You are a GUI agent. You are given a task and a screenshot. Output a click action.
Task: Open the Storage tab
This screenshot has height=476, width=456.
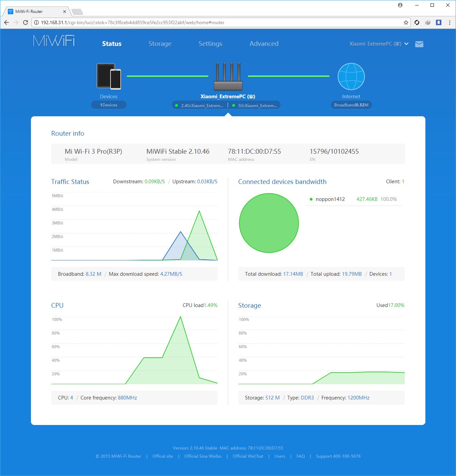point(160,44)
